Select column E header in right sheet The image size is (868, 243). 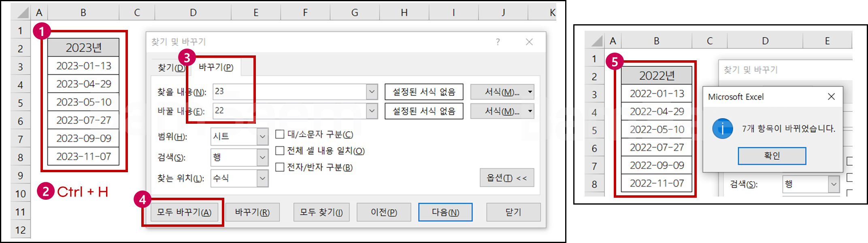coord(828,41)
